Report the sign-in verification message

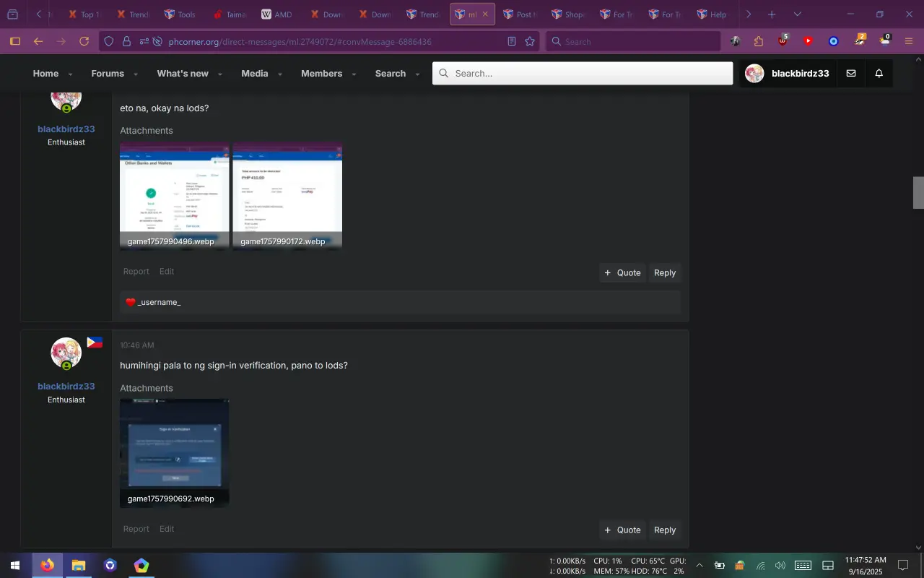136,529
